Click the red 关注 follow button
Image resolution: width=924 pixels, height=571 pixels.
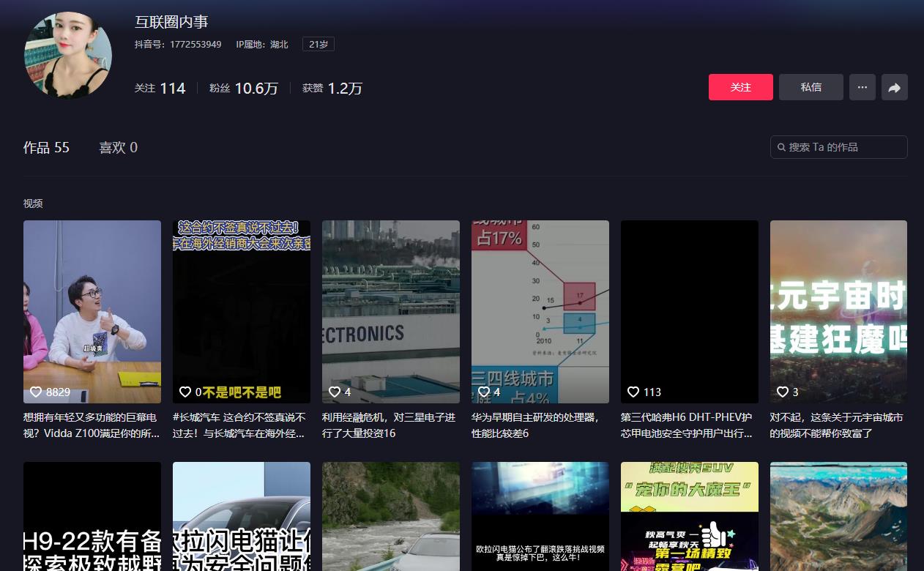tap(740, 87)
